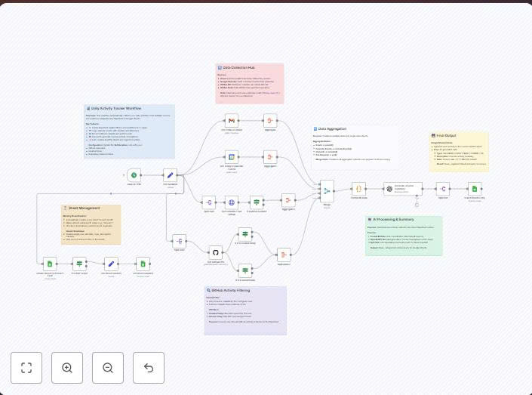Click the globe HTTP request node
The width and height of the screenshot is (532, 395).
click(x=232, y=202)
